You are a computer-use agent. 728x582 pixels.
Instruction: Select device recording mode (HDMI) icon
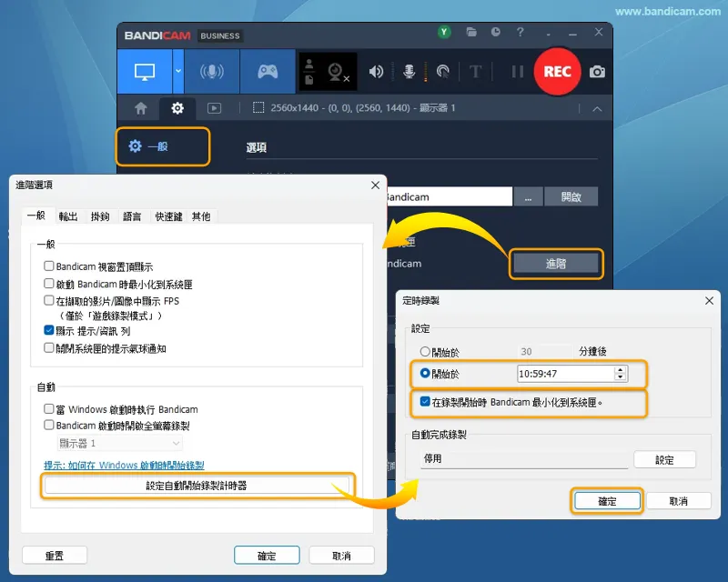(x=212, y=72)
